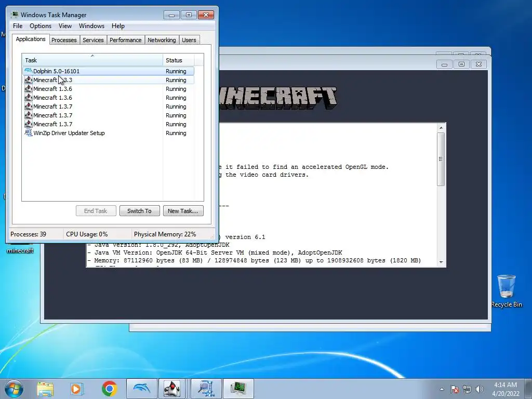Screen dimensions: 532x399
Task: Select the Applications tab
Action: tap(31, 39)
